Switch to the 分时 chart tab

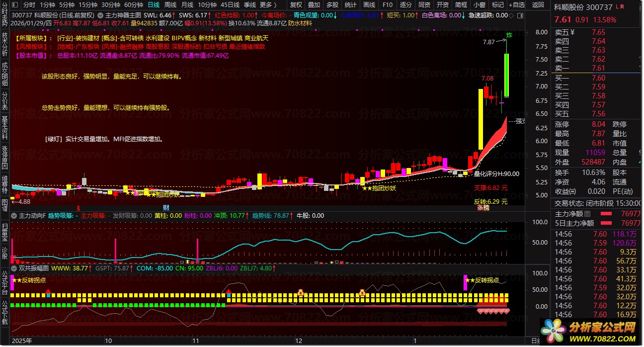click(29, 5)
